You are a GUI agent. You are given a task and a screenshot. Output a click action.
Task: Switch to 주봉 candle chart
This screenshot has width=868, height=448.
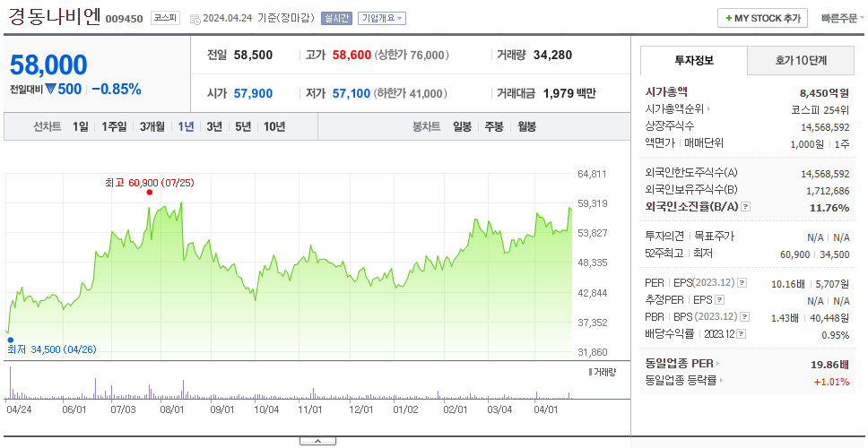[x=494, y=126]
